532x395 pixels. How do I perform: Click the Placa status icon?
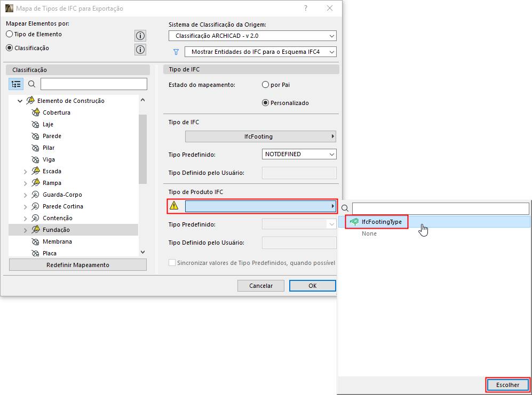click(x=35, y=253)
